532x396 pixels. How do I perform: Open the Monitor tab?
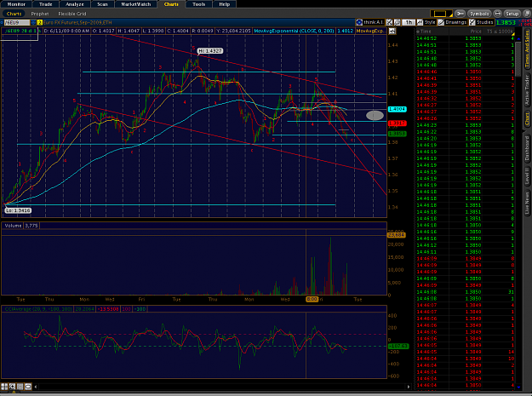point(16,4)
